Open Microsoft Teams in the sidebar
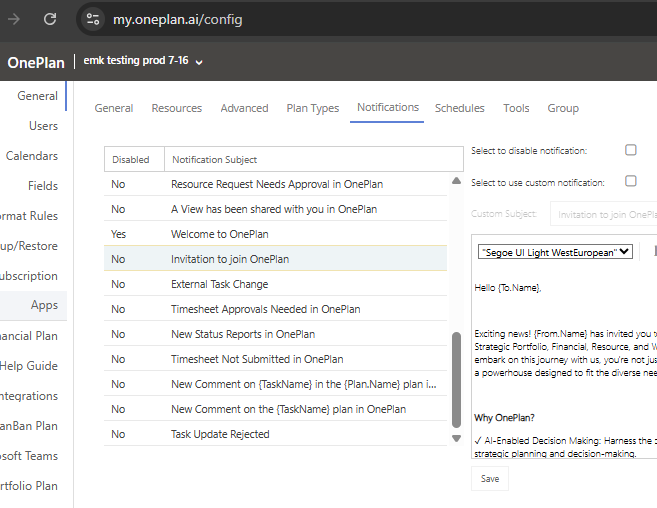The image size is (657, 508). (29, 456)
